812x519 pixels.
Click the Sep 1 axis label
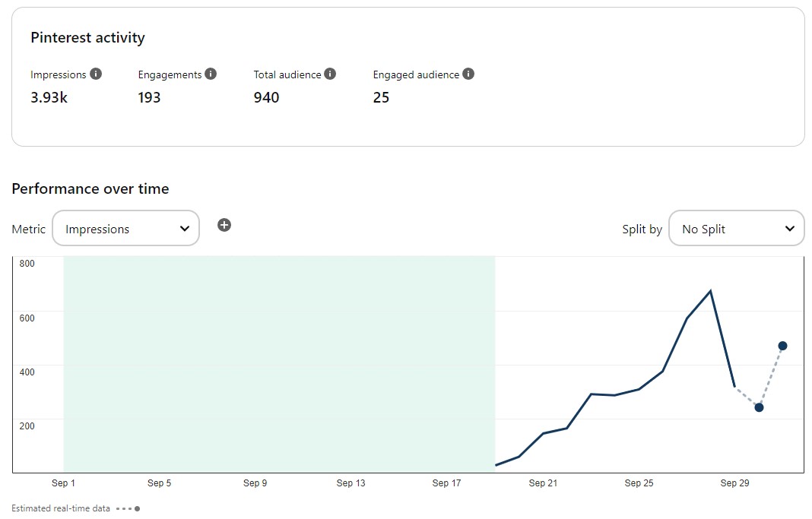tap(63, 483)
